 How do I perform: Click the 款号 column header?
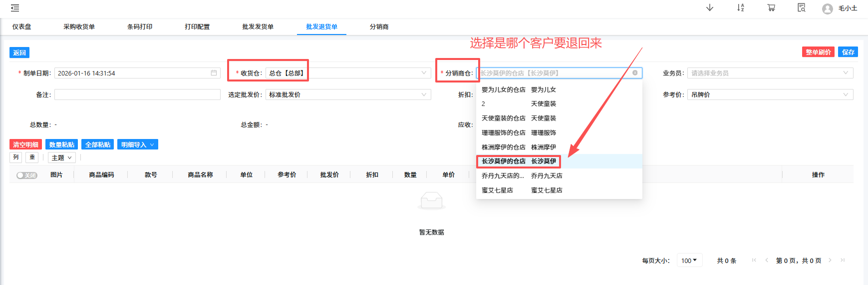click(151, 174)
